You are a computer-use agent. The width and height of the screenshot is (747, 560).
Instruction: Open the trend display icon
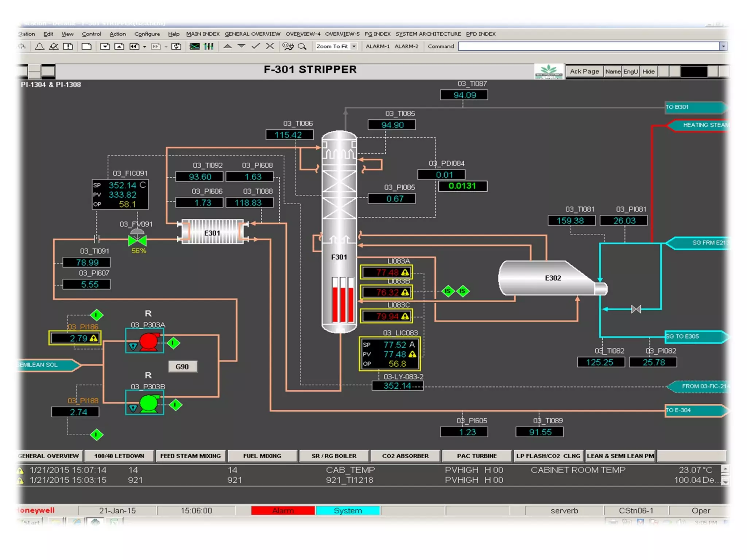pos(195,46)
